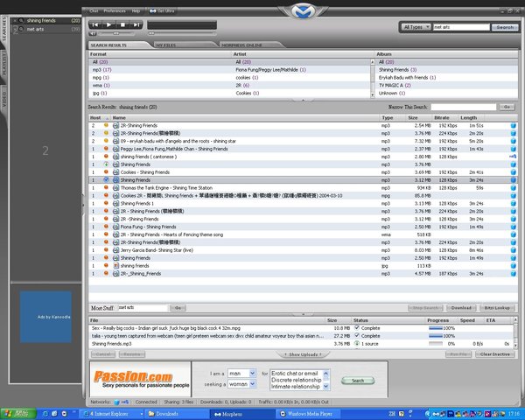Click image file icon on 'shining friends' jpg row

(x=115, y=266)
